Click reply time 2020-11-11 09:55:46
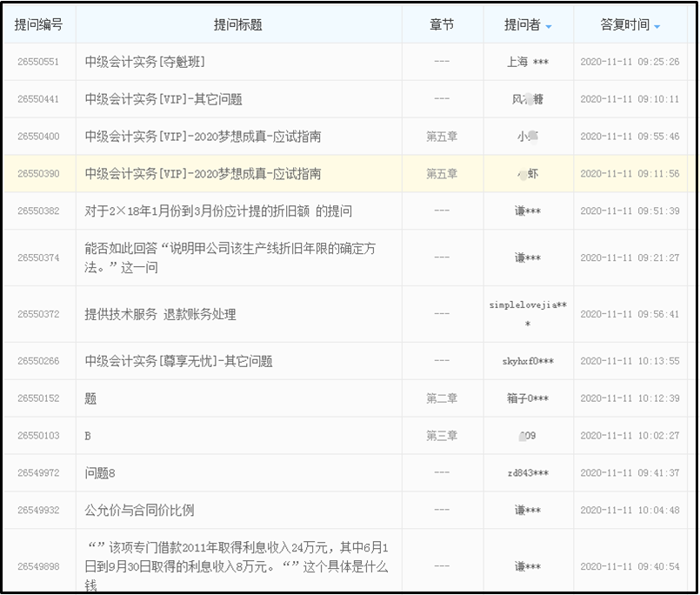Screen dimensions: 700x595 [630, 137]
